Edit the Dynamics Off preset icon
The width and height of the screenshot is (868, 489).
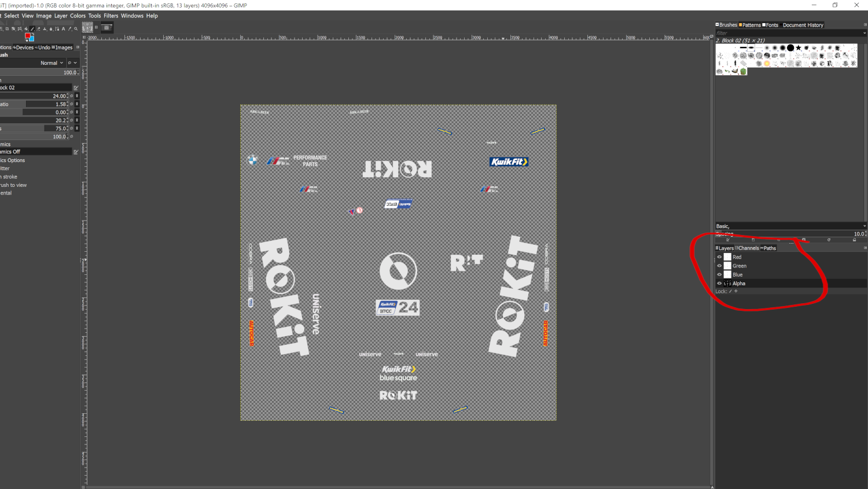(76, 152)
